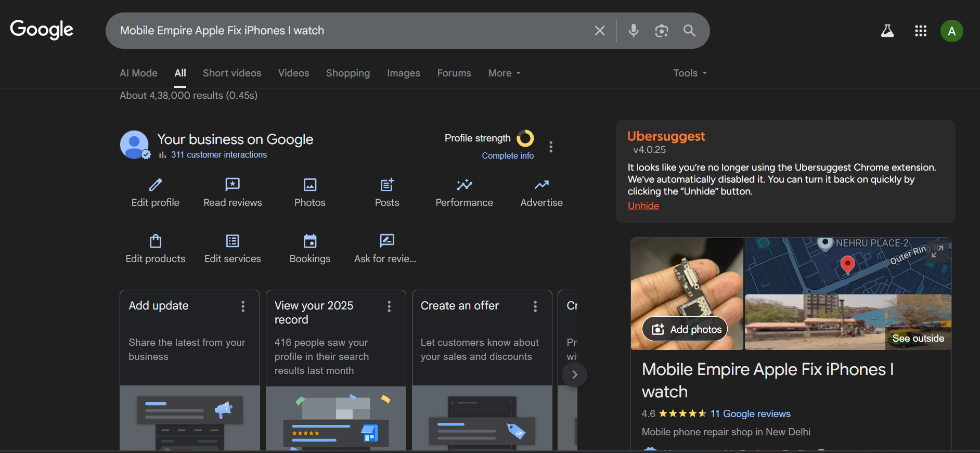Open Bookings calendar icon
The image size is (980, 453).
tap(310, 241)
